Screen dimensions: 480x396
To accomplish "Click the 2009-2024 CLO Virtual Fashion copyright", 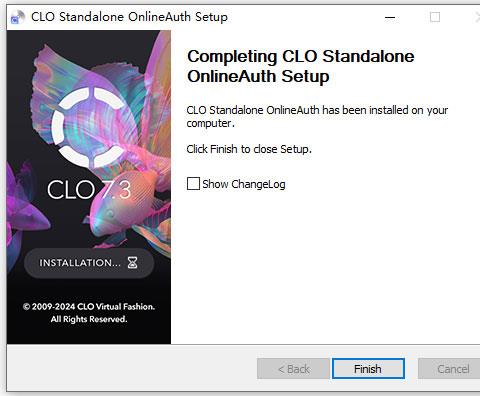I will click(x=89, y=307).
